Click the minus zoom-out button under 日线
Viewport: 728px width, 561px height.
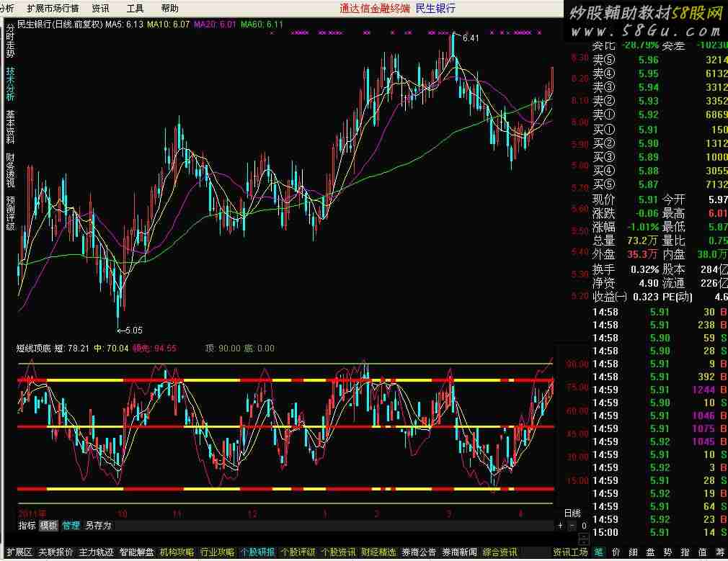pos(571,526)
